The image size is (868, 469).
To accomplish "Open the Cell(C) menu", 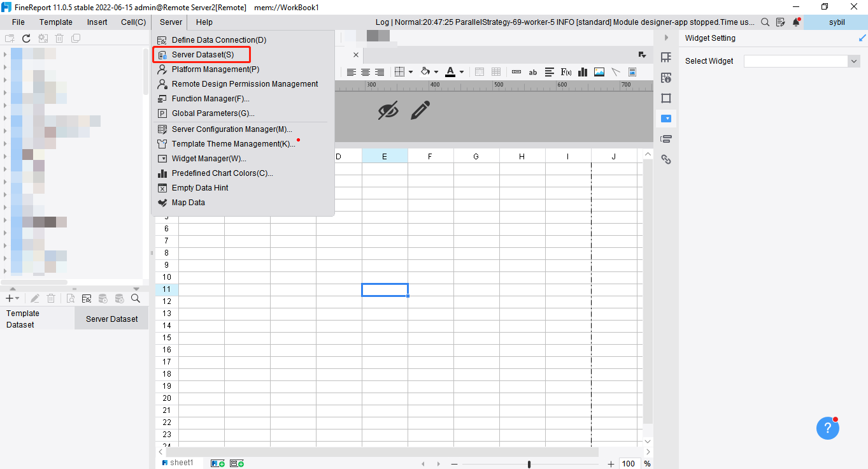I will point(133,22).
